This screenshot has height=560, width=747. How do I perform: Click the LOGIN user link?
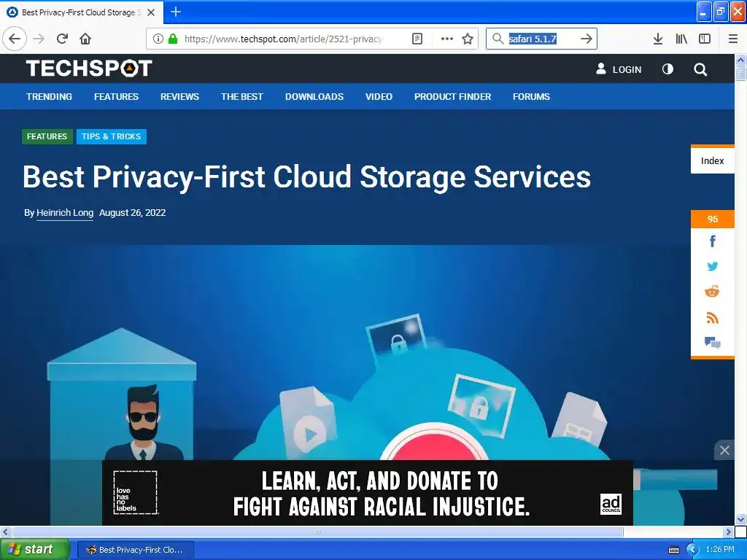619,69
